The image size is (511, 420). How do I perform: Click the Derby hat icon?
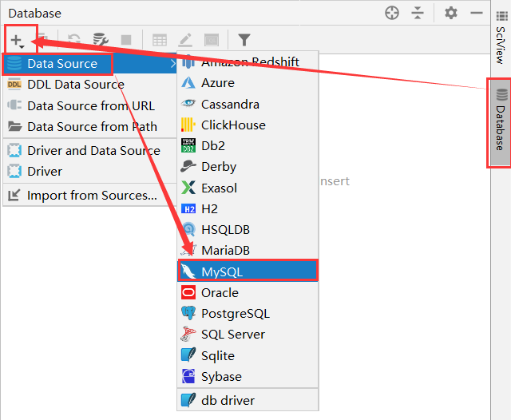tap(188, 166)
